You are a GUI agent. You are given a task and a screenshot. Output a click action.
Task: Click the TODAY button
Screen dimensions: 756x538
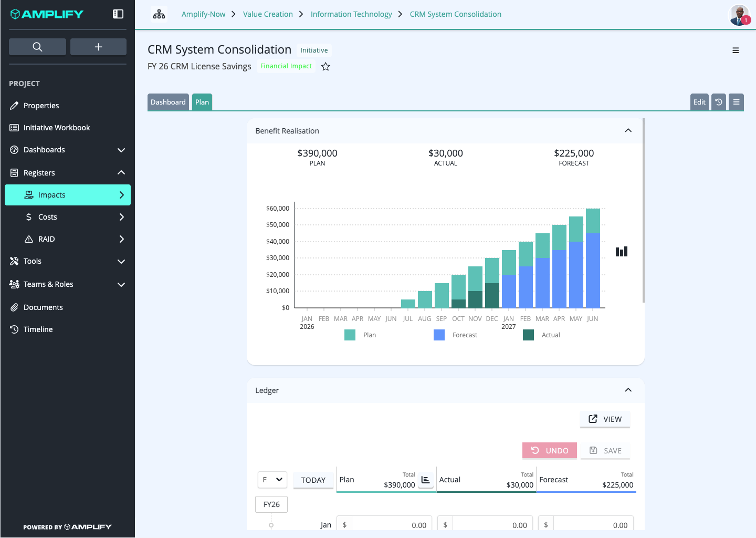(313, 480)
